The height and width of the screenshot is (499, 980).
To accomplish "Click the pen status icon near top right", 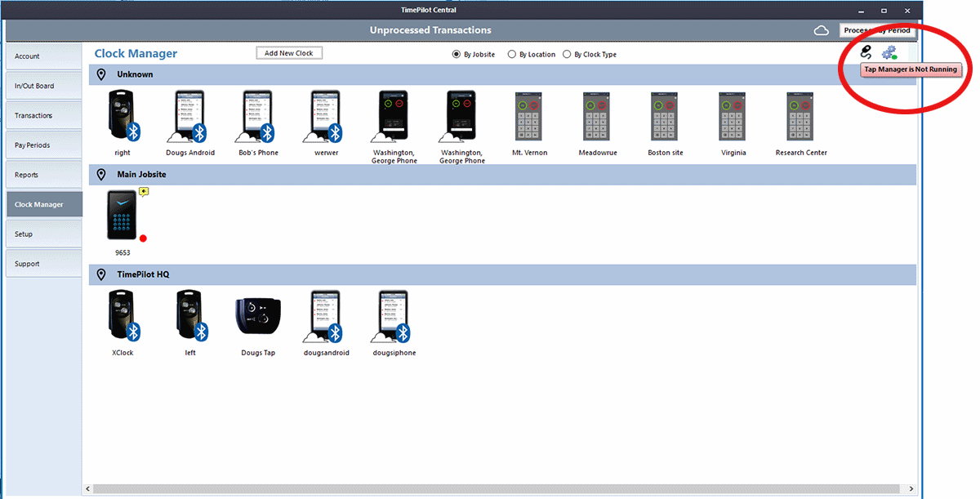I will [866, 51].
